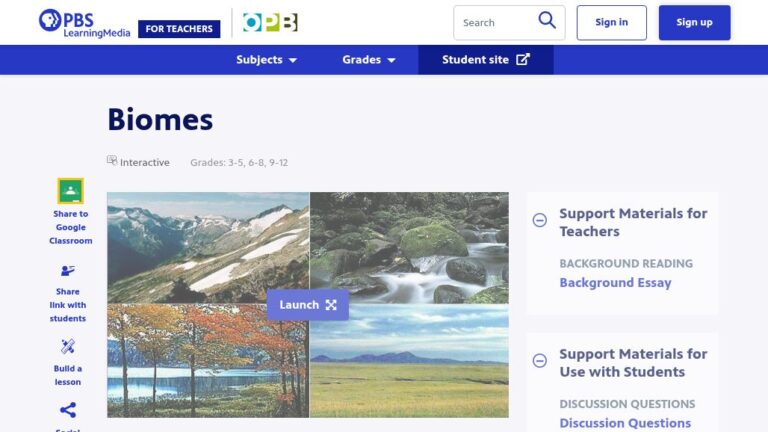This screenshot has width=768, height=432.
Task: Open the Grades dropdown menu
Action: click(x=369, y=60)
